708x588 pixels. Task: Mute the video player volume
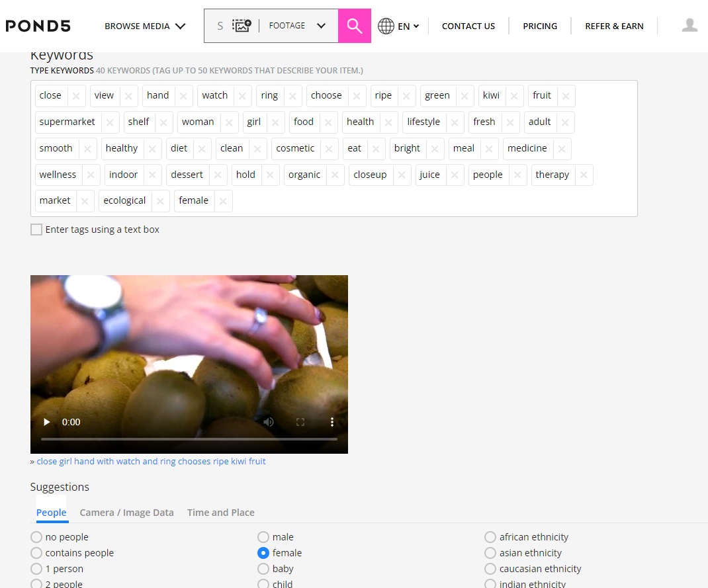point(268,422)
